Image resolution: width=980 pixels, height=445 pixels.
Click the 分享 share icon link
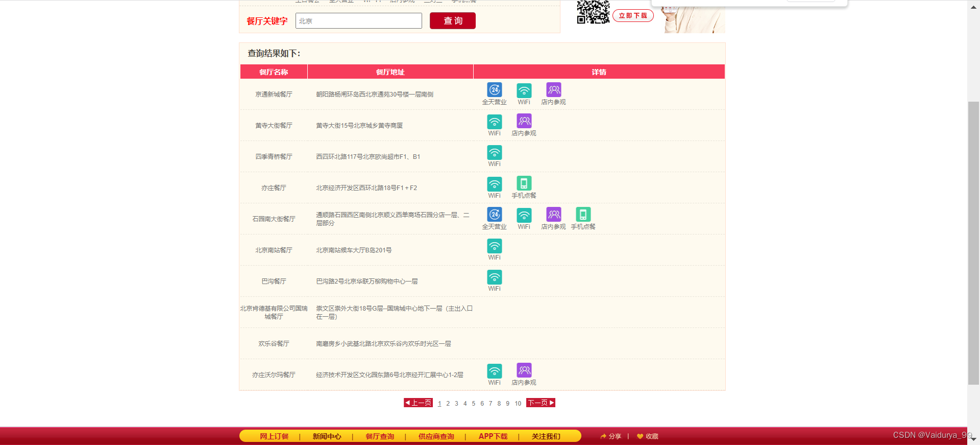(x=611, y=436)
